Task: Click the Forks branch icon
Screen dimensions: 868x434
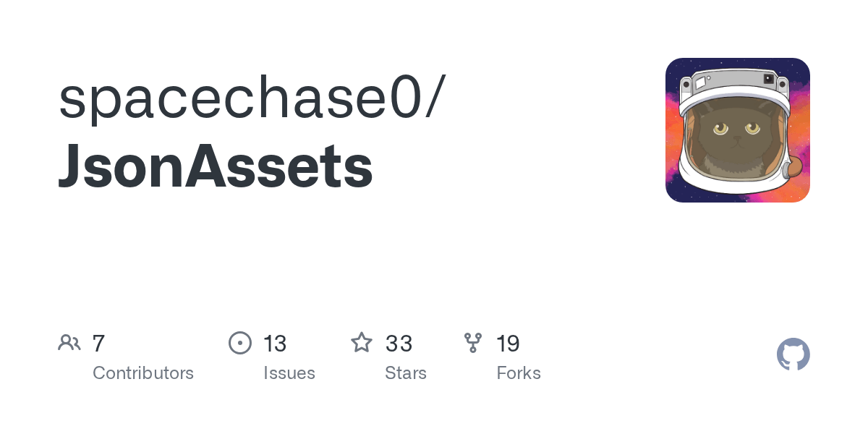Action: pyautogui.click(x=473, y=343)
